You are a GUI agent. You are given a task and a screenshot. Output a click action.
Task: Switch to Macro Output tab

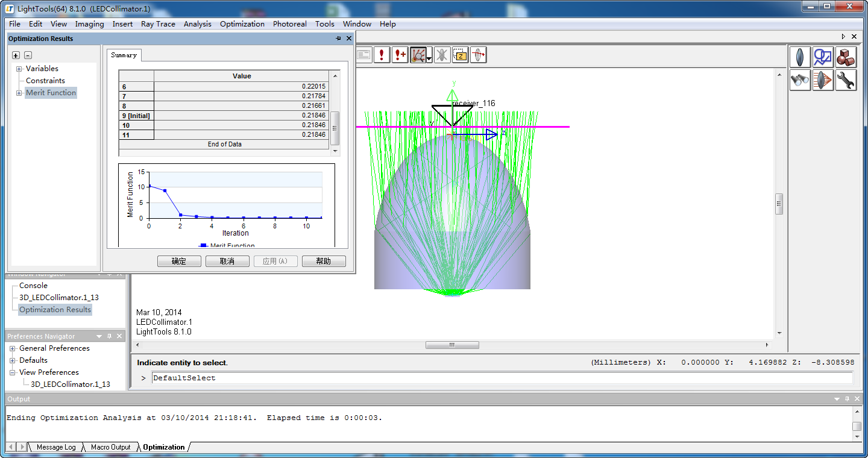[110, 447]
